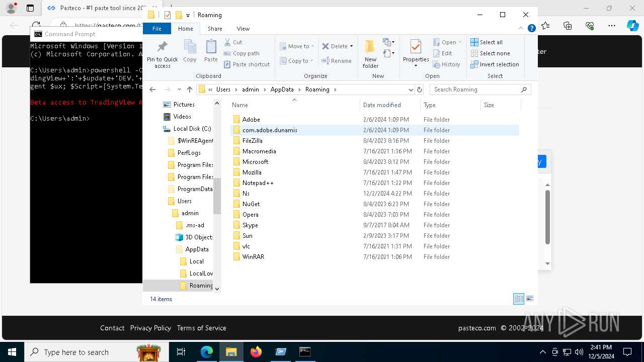This screenshot has width=644, height=362.
Task: Open Windows Start menu
Action: click(x=12, y=352)
